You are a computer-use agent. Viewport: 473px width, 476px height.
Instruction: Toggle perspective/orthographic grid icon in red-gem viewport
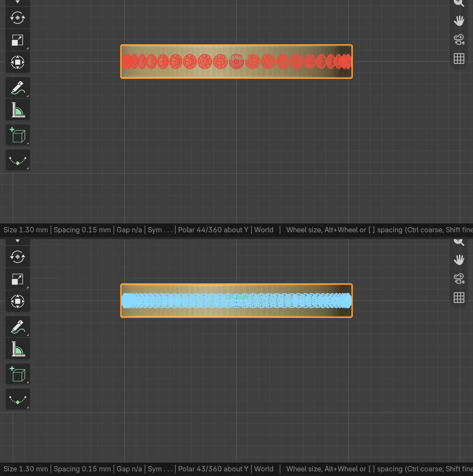(459, 58)
